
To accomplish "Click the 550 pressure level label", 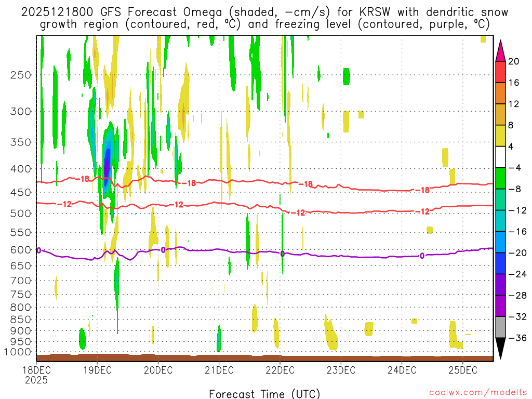I will [x=21, y=232].
